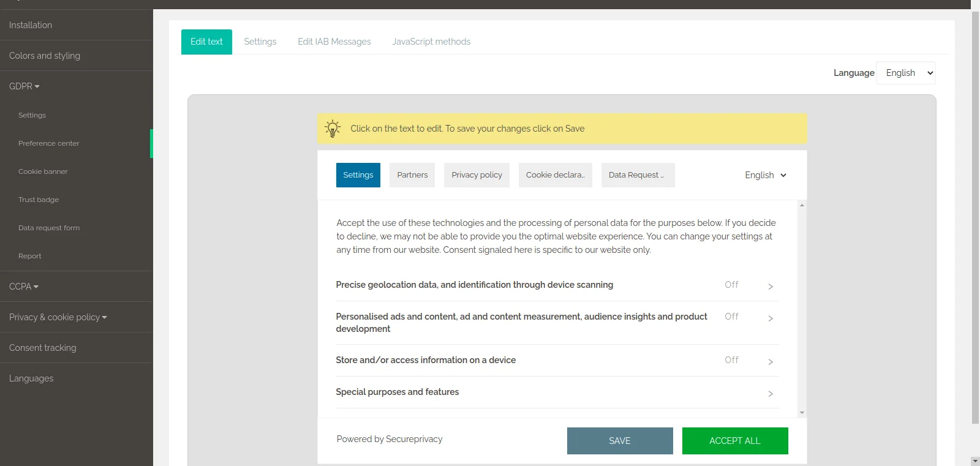Open the Edit IAB Messages tab
The height and width of the screenshot is (466, 980).
[x=334, y=42]
